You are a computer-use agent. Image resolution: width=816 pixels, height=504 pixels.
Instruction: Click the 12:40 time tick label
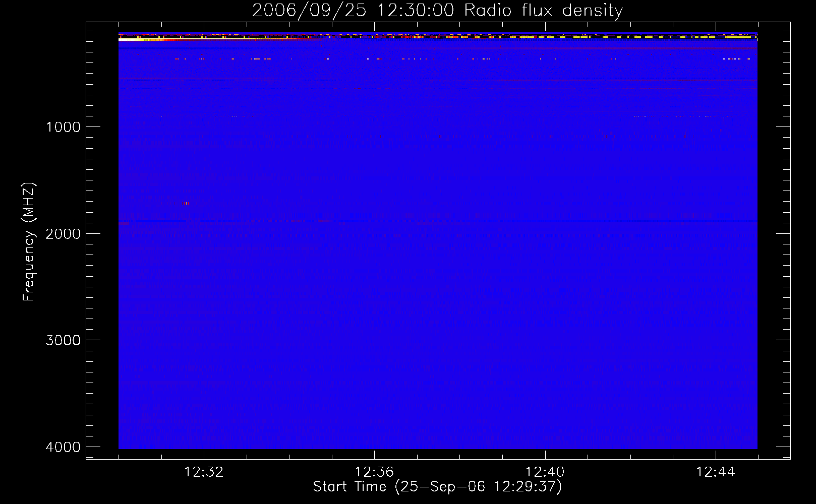(x=545, y=472)
